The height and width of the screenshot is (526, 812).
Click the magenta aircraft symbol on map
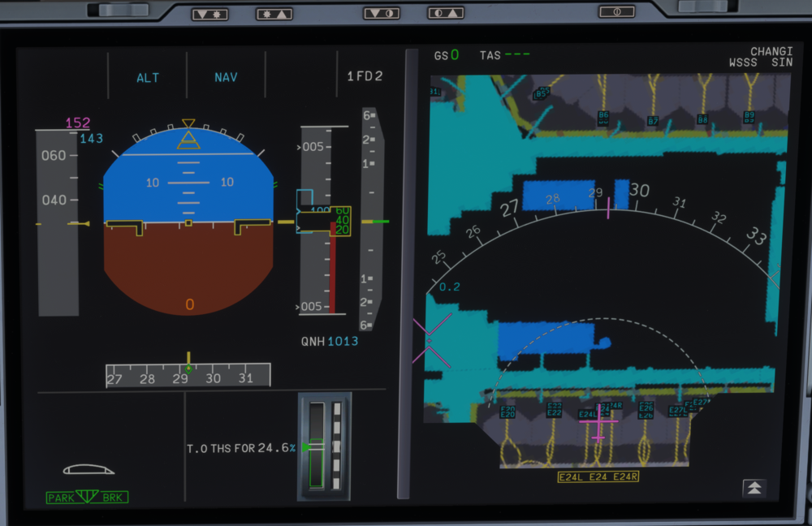(x=598, y=422)
